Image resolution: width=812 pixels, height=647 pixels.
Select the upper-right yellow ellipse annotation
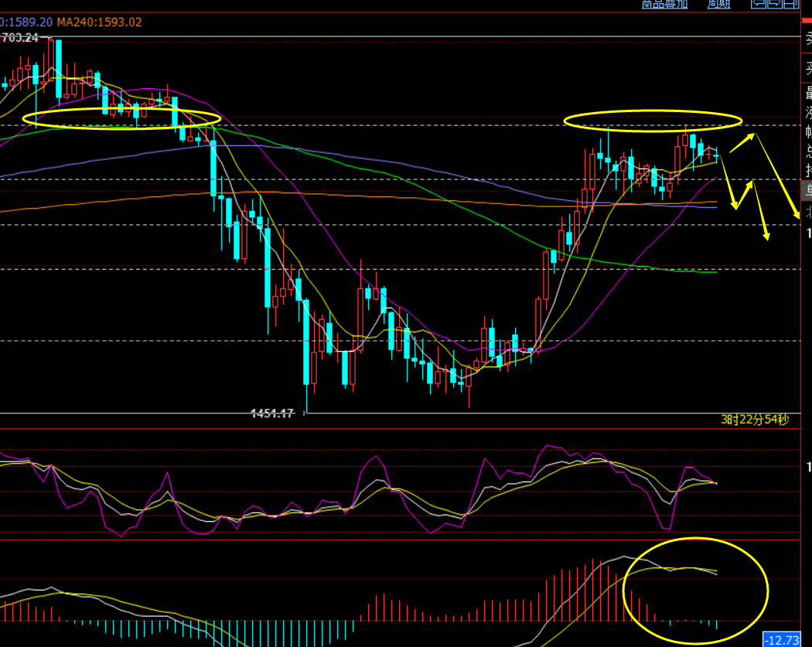(653, 120)
